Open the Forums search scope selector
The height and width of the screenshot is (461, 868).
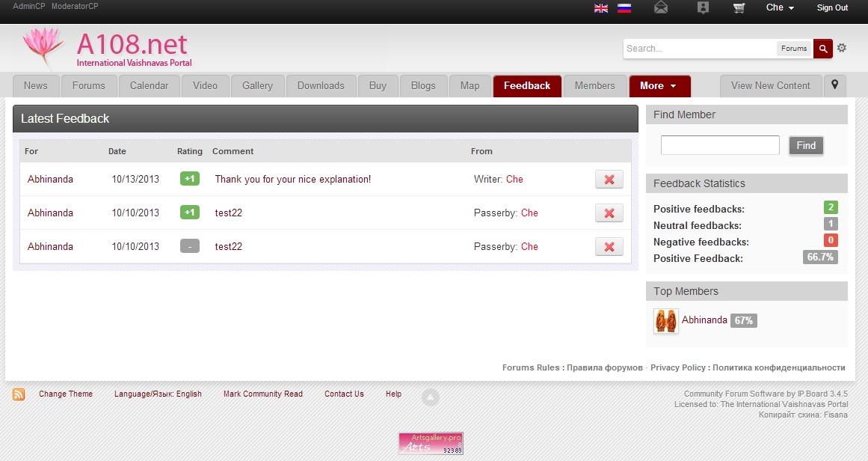[x=793, y=49]
